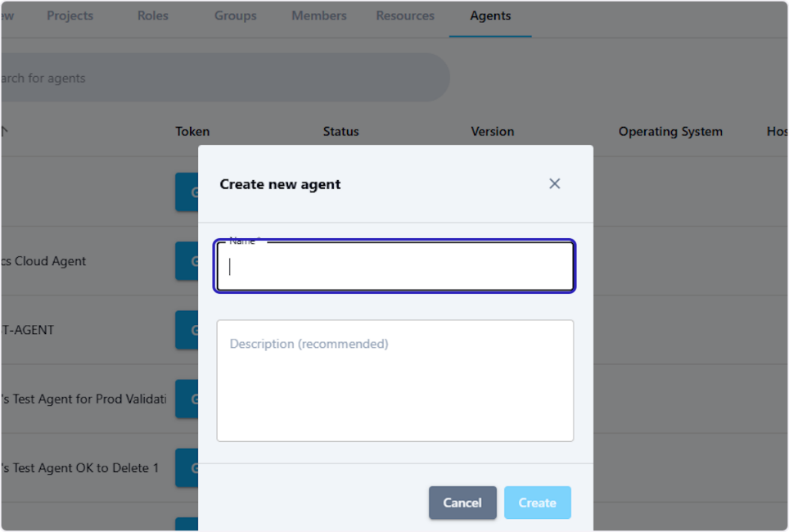The height and width of the screenshot is (532, 789).
Task: Select Test Agent OK to Delete 1
Action: click(x=79, y=468)
